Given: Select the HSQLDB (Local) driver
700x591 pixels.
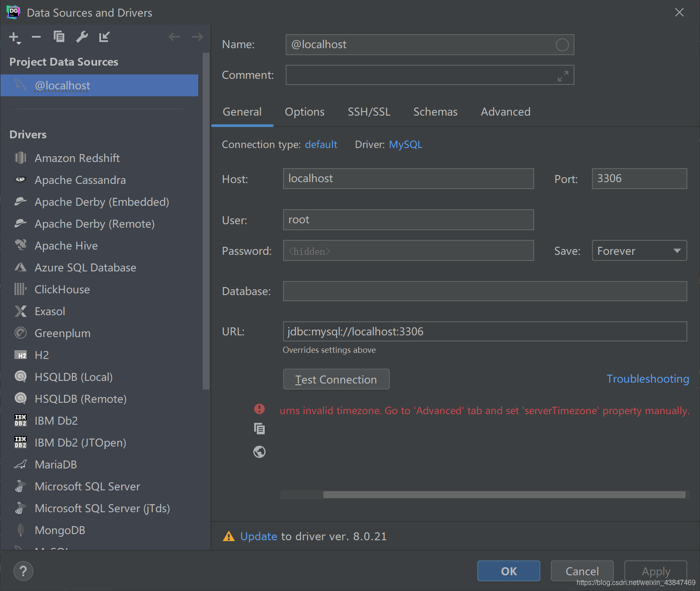Looking at the screenshot, I should [99, 377].
